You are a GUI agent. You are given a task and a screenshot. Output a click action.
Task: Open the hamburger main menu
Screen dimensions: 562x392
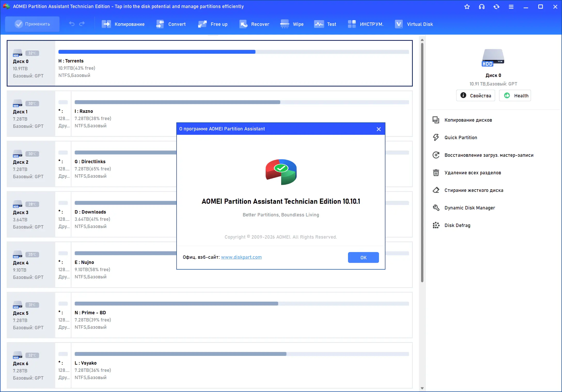(x=511, y=7)
